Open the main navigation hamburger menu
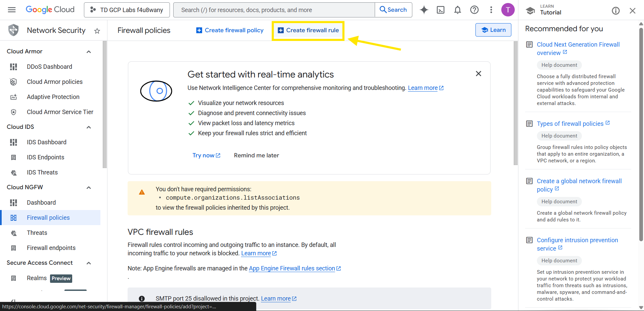Image resolution: width=644 pixels, height=311 pixels. 12,10
